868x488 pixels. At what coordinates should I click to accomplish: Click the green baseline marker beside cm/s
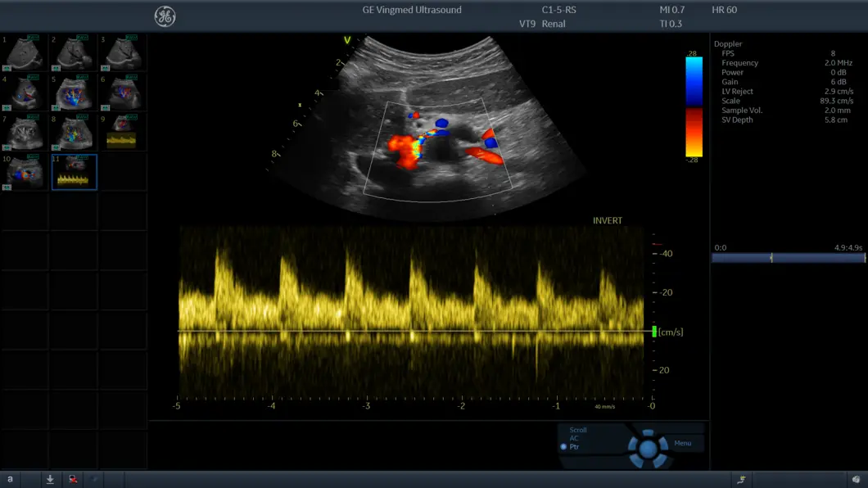[x=653, y=332]
